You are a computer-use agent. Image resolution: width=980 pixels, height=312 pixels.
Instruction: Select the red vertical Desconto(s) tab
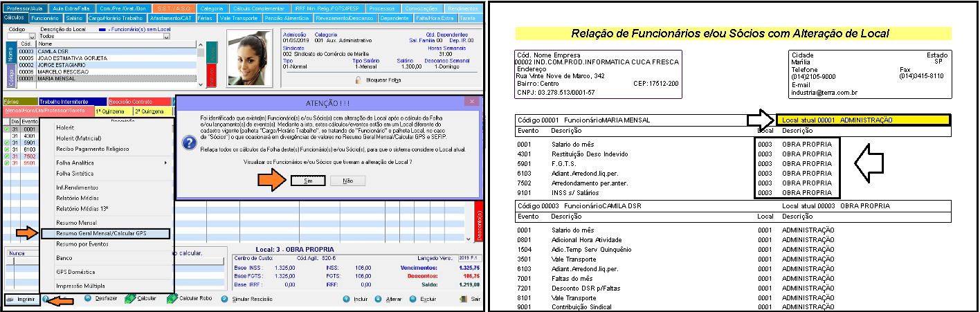[478, 222]
